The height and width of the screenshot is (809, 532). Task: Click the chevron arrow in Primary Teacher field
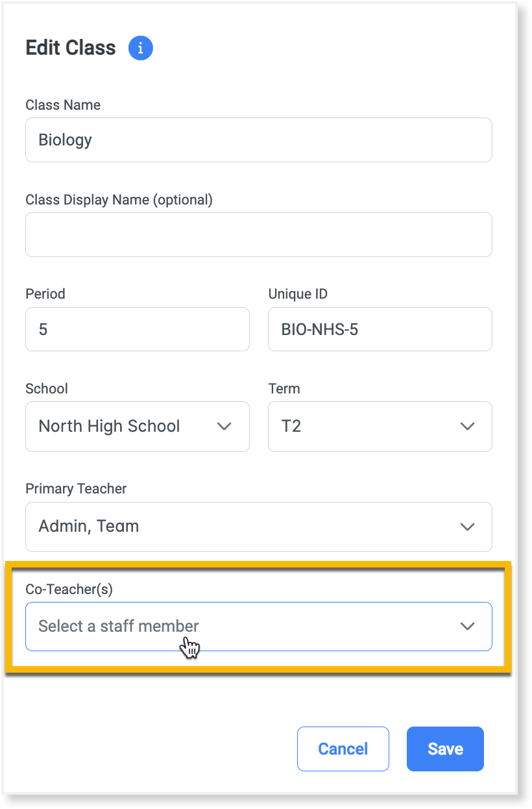467,527
